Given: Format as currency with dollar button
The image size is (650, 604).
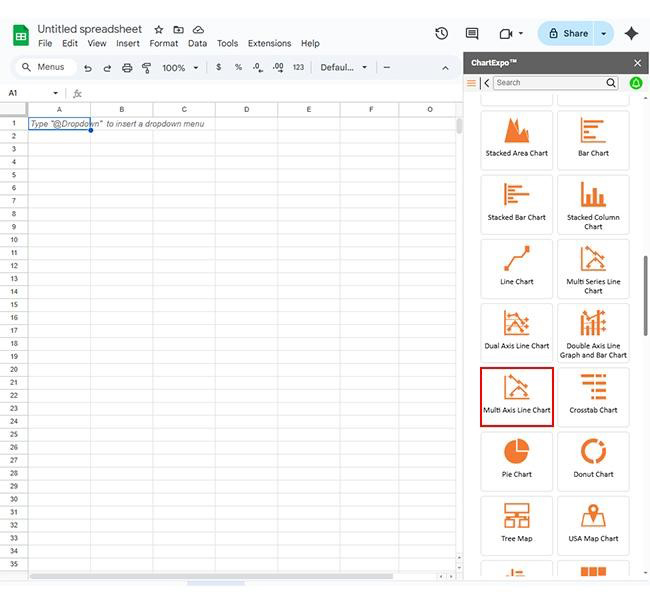Looking at the screenshot, I should click(x=219, y=68).
